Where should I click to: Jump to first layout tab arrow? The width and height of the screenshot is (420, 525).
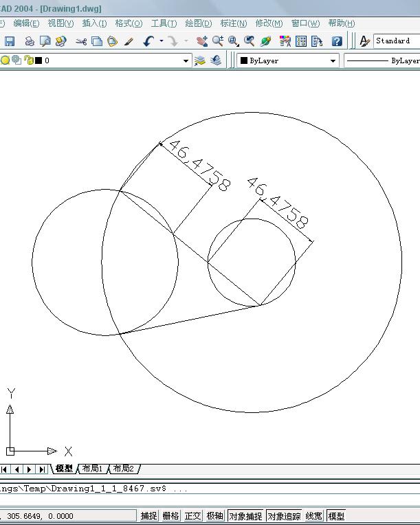(x=4, y=469)
